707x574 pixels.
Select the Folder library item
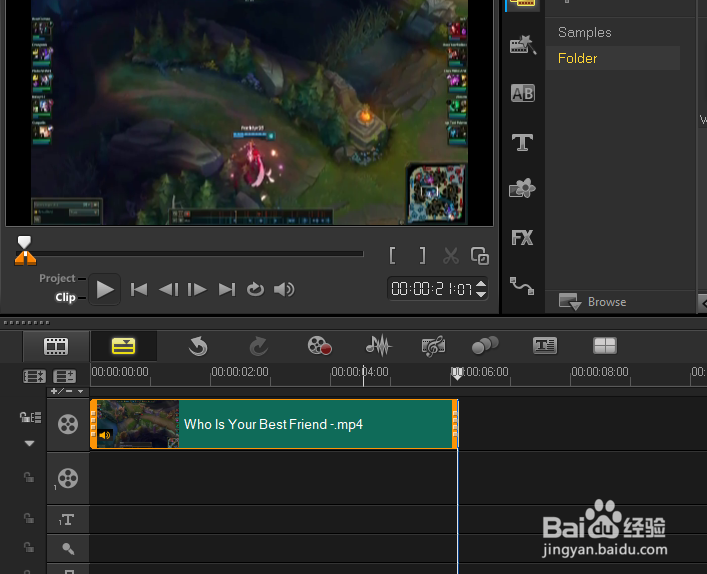point(612,58)
